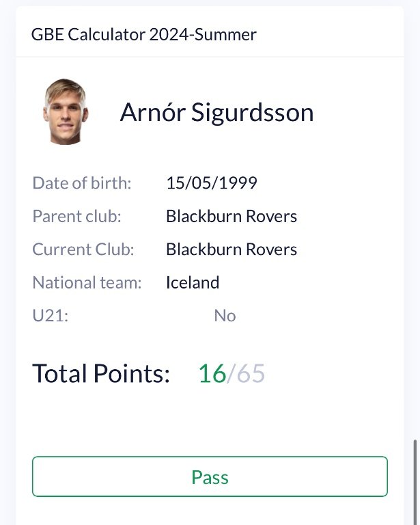
Task: Select the 15/05/1999 birth date value
Action: pyautogui.click(x=212, y=183)
